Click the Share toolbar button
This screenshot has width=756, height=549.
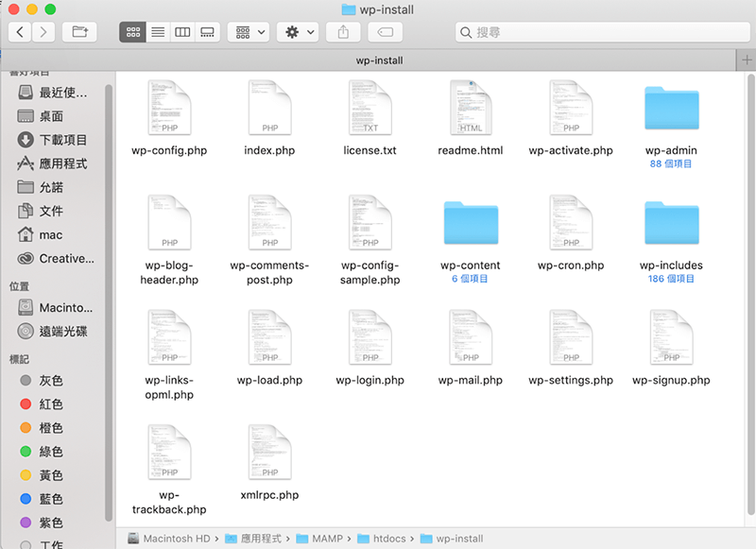(x=343, y=32)
